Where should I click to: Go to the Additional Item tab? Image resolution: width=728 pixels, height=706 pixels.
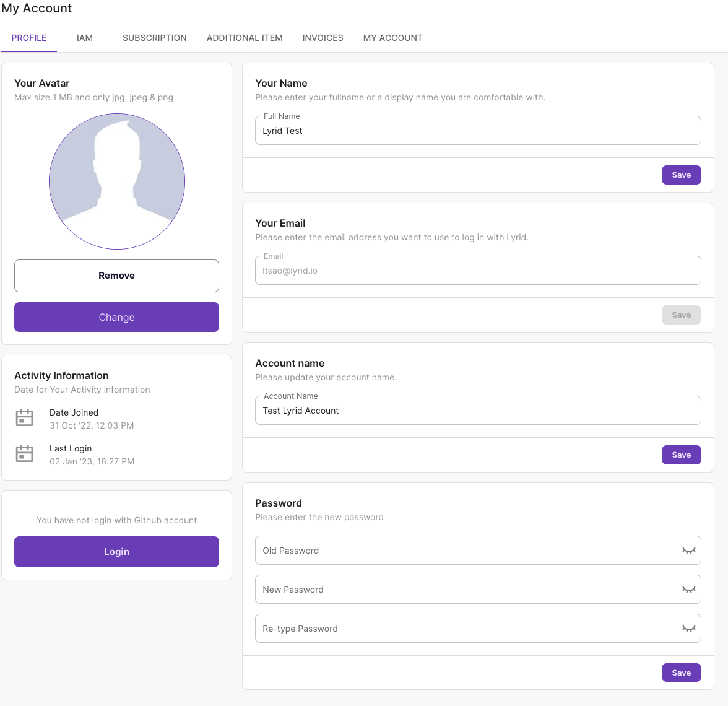245,38
